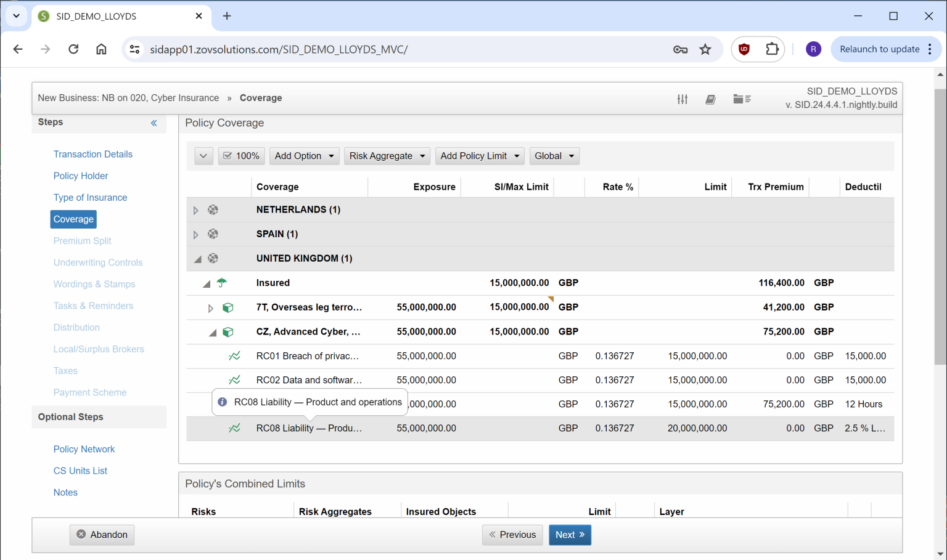Open the Policy Network optional step

pyautogui.click(x=84, y=449)
